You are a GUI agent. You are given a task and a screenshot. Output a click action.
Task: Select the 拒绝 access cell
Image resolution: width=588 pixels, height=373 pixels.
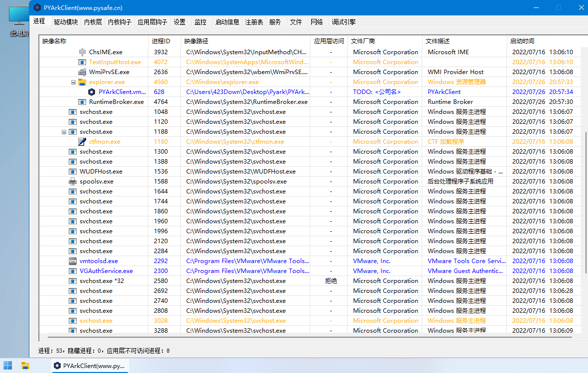(x=331, y=281)
